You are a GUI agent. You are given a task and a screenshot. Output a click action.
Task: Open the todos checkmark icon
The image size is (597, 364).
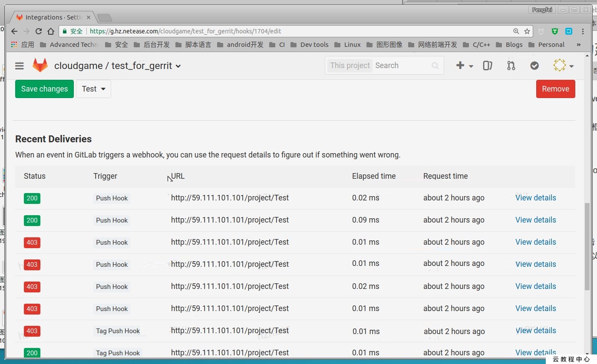[x=534, y=66]
